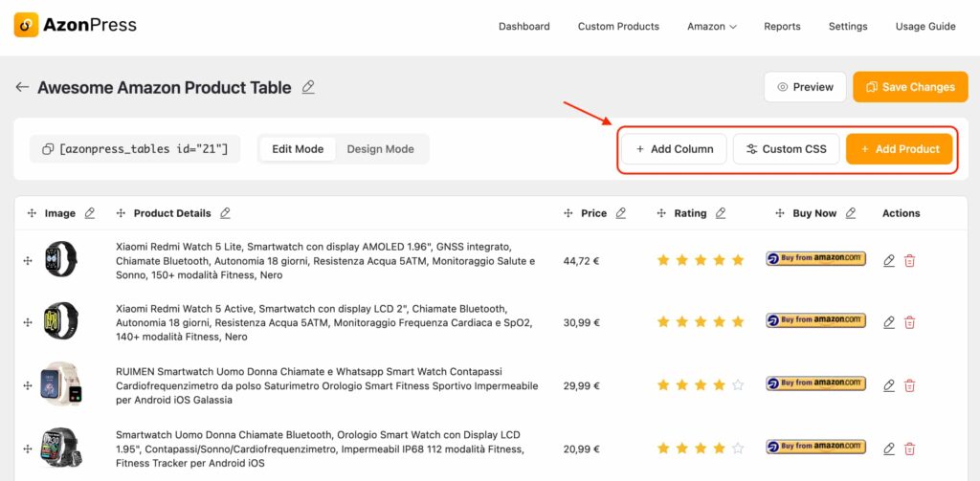
Task: Delete the 20,99 € smartwatch row
Action: coord(910,448)
